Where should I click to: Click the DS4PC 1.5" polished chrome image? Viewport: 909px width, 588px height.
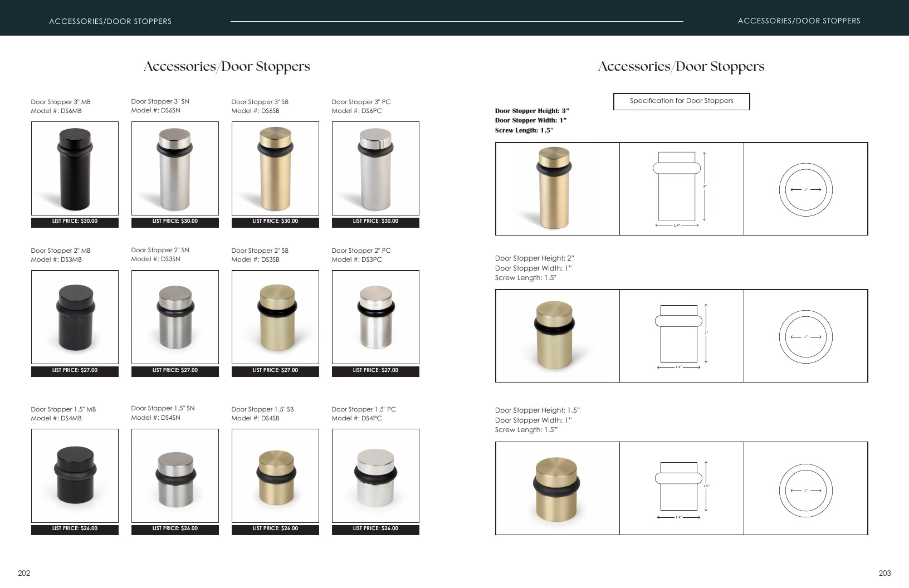point(375,476)
